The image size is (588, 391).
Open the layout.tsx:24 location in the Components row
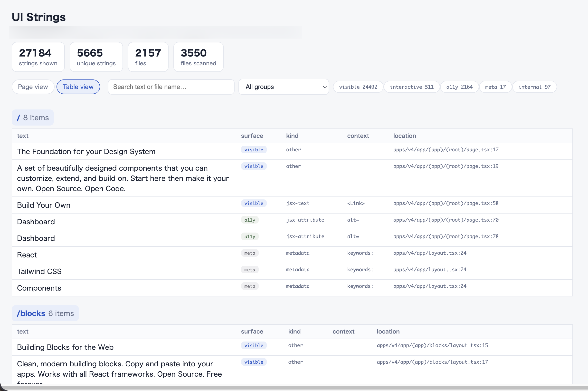tap(430, 286)
